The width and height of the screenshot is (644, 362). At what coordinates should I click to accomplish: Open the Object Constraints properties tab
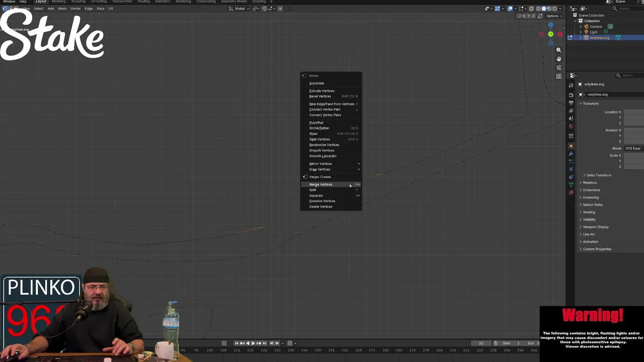point(571,177)
